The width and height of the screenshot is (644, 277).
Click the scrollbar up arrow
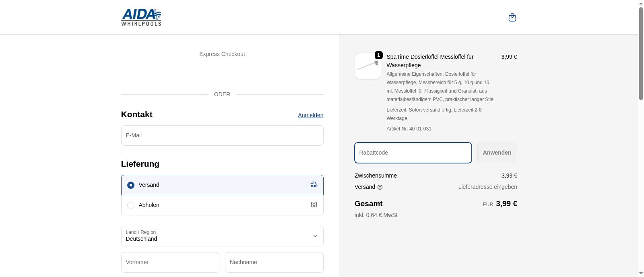(641, 3)
